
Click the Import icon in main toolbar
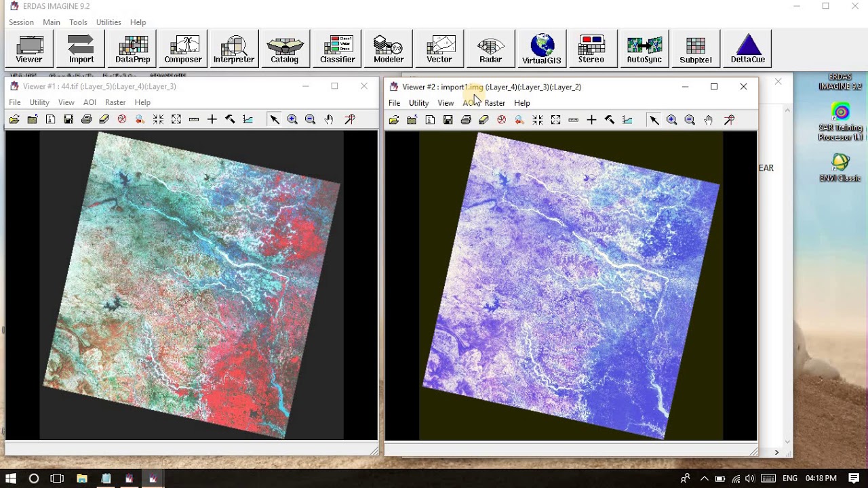(x=81, y=49)
